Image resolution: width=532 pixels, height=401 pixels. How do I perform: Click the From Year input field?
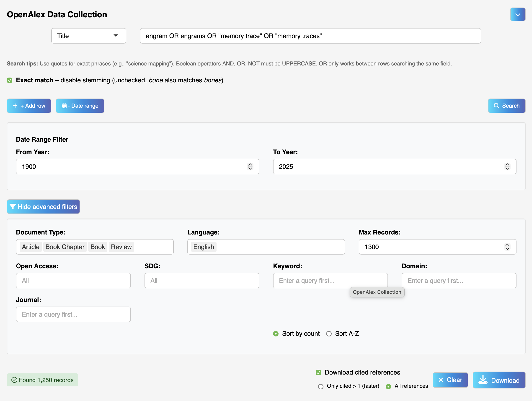coord(137,167)
